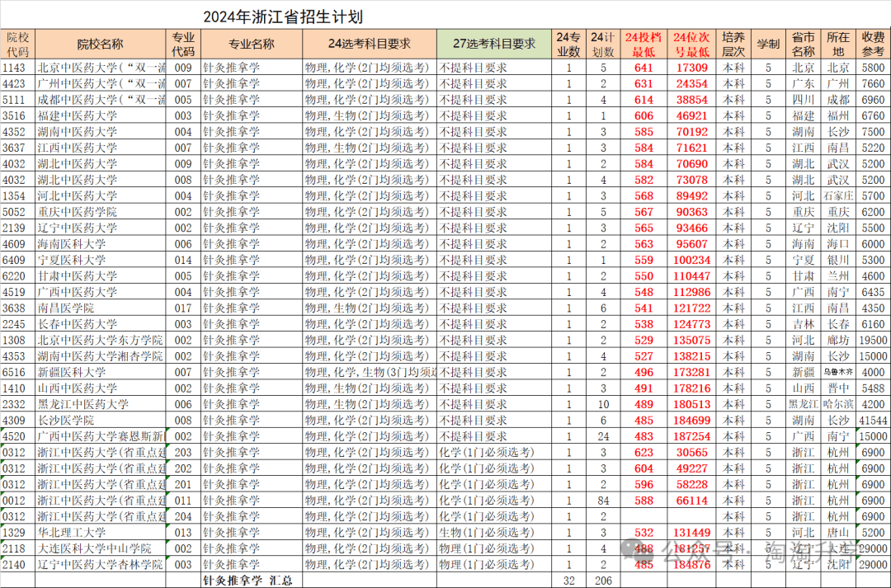Select the fee value 19500
Screen dimensions: 891x588
click(874, 341)
